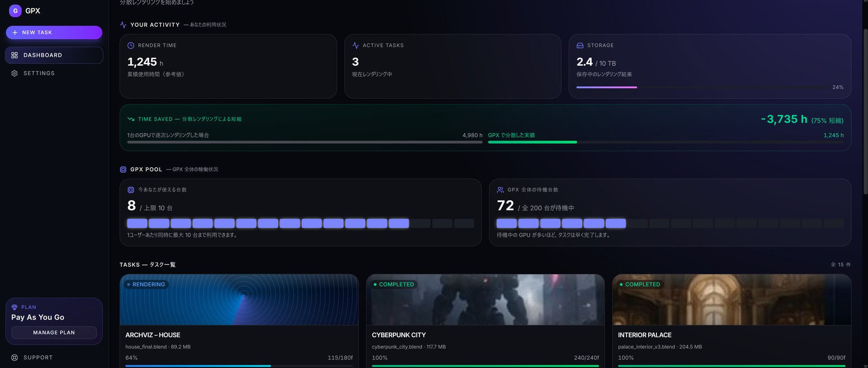
Task: Click the Manage Plan button
Action: 54,333
